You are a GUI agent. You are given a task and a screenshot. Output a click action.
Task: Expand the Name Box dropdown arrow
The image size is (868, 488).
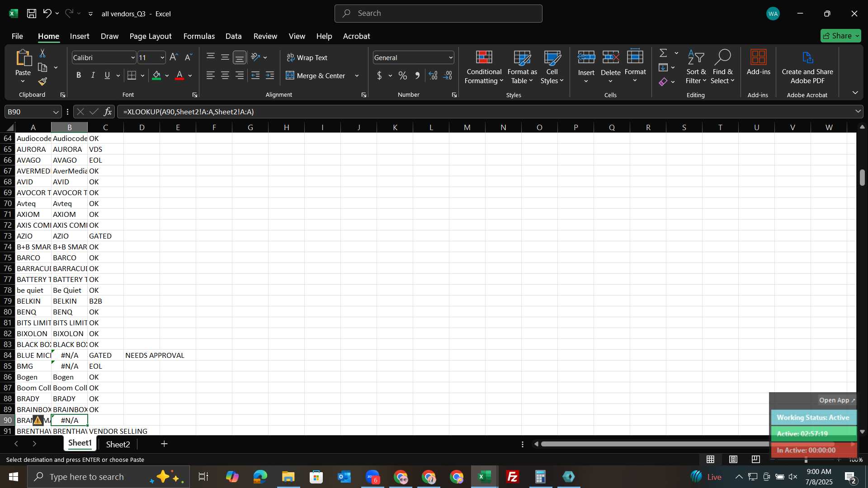[56, 112]
